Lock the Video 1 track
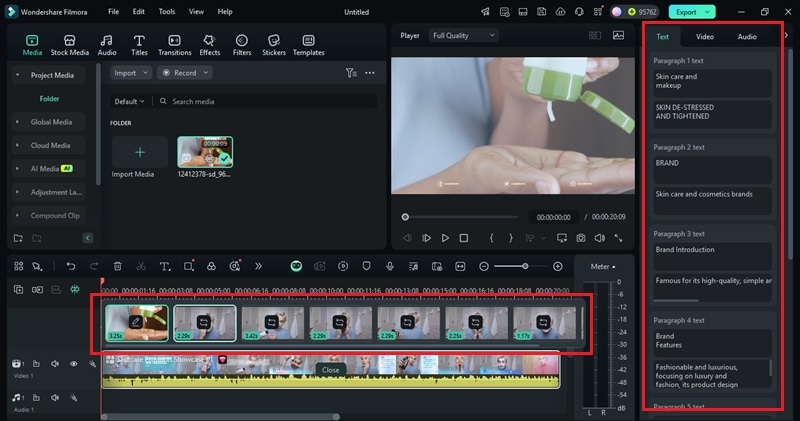 tap(36, 364)
